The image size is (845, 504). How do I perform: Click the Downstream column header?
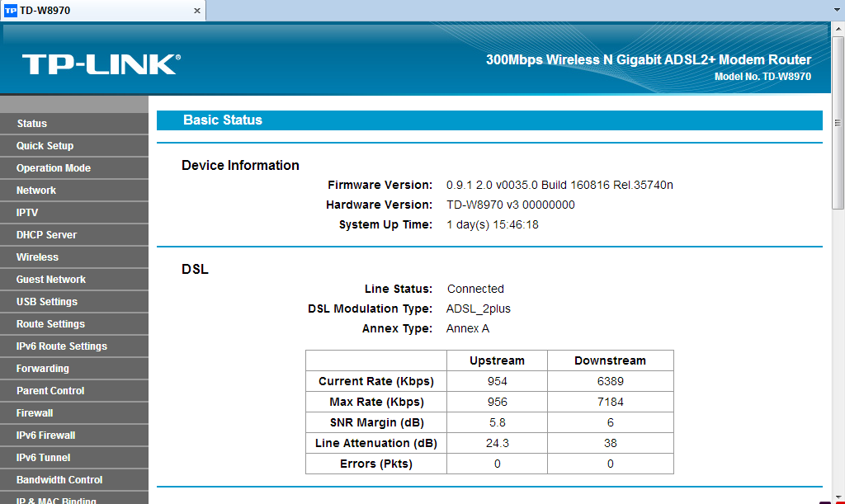(x=610, y=360)
